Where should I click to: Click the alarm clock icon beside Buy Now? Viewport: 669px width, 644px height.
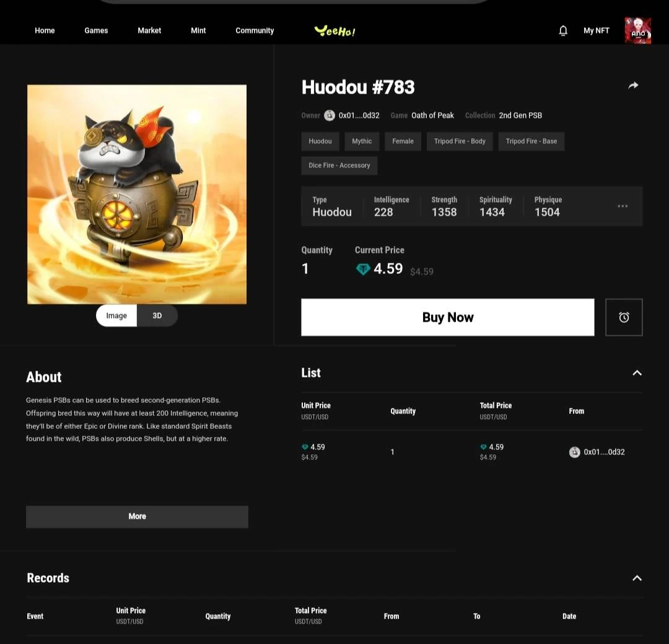click(624, 317)
